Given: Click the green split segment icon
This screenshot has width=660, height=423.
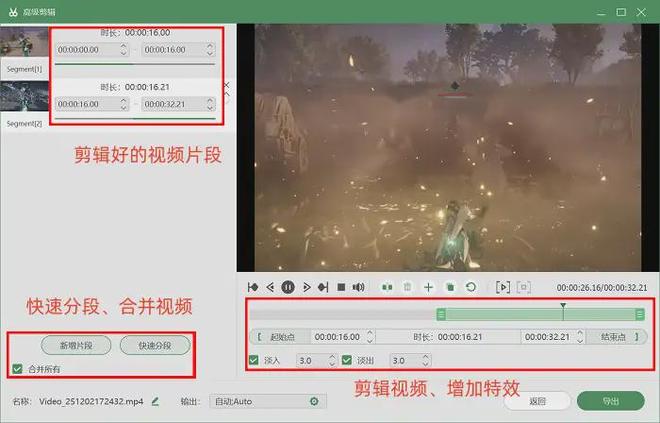Looking at the screenshot, I should (x=387, y=287).
